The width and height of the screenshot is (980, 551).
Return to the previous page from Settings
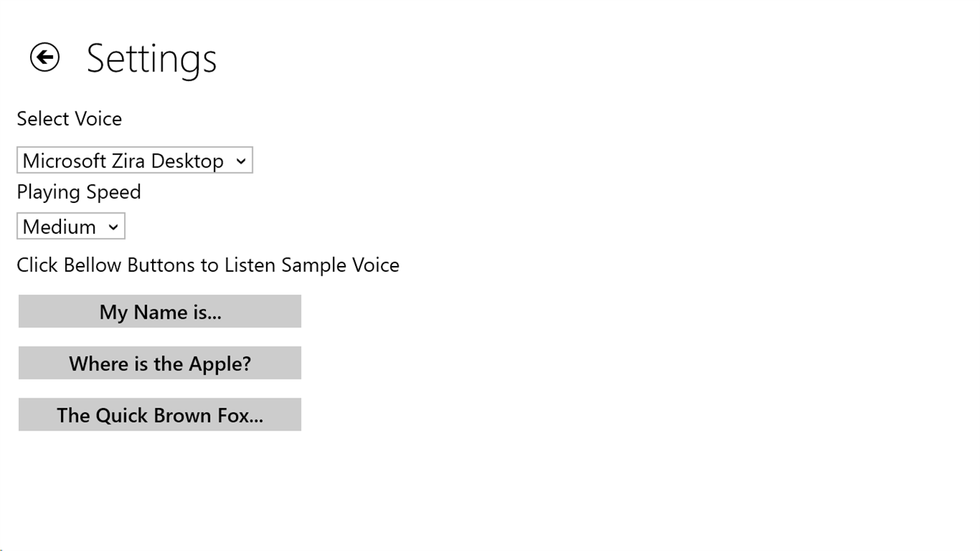click(45, 57)
